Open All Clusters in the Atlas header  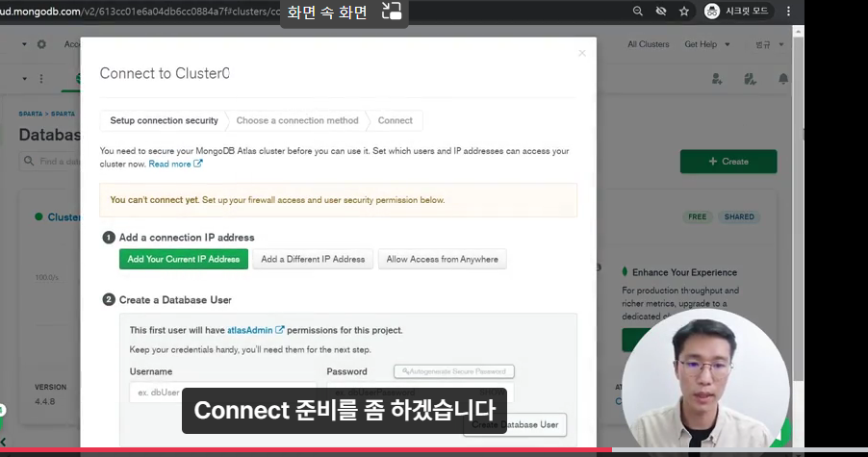pos(649,44)
